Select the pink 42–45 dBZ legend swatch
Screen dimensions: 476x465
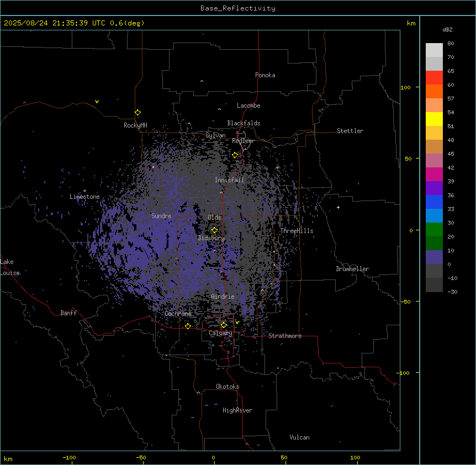tap(434, 161)
